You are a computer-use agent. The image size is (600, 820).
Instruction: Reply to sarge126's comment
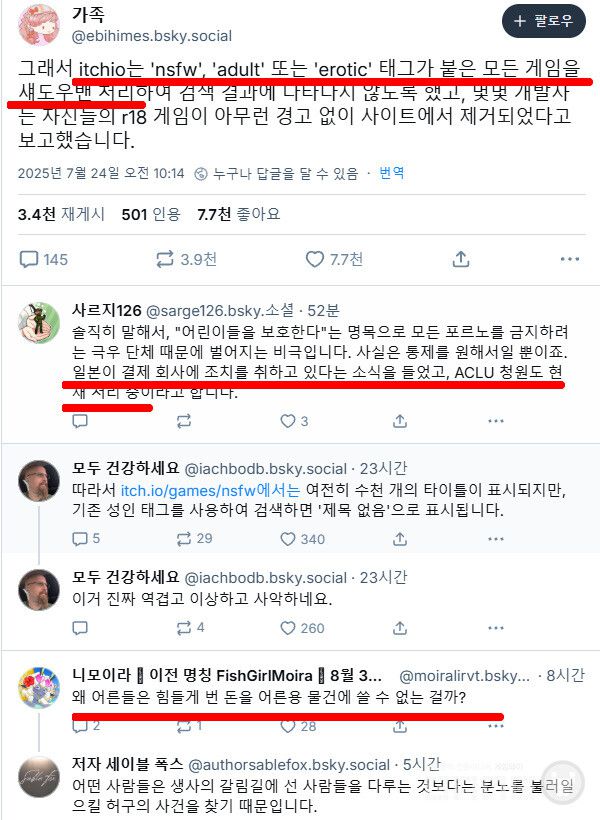point(80,421)
